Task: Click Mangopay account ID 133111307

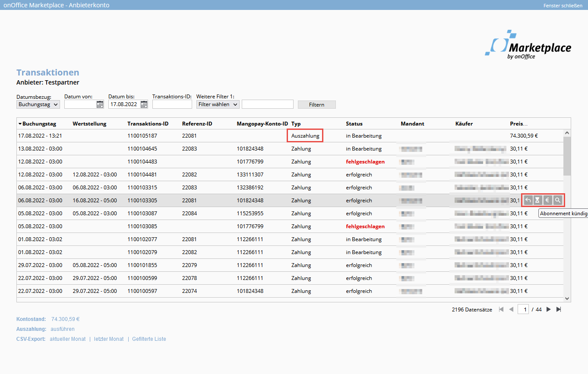Action: tap(250, 175)
